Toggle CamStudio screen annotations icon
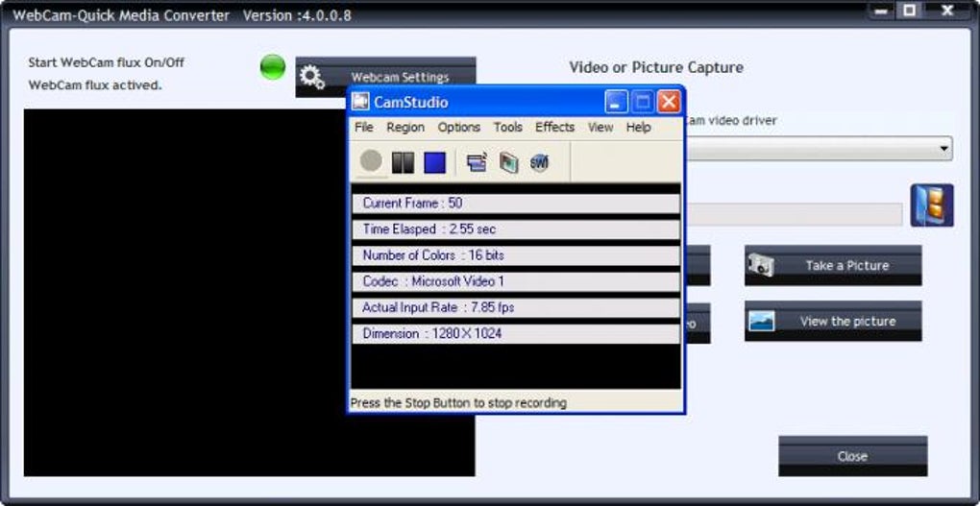The width and height of the screenshot is (980, 506). tap(477, 162)
